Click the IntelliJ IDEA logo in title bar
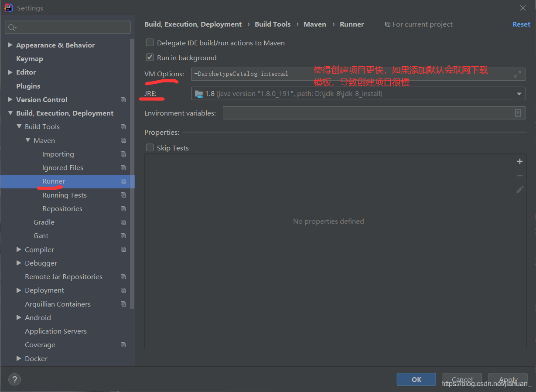Screen dimensions: 536x392 point(8,7)
